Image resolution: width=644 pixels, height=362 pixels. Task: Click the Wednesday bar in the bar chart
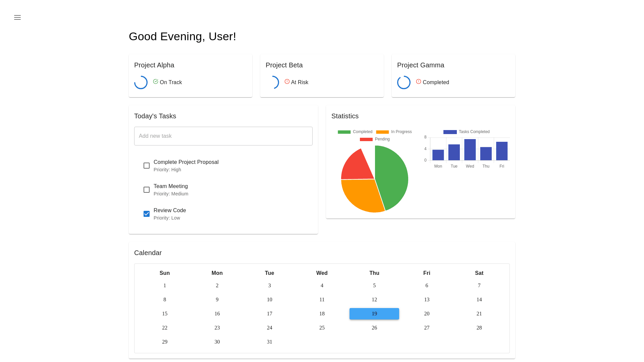[x=470, y=150]
